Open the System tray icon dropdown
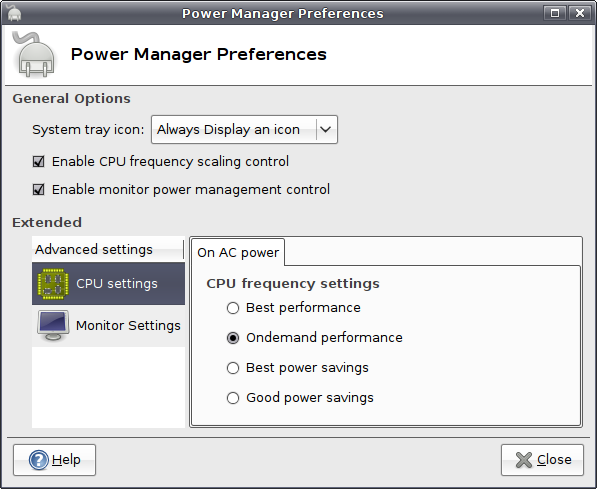Viewport: 597px width, 489px height. pyautogui.click(x=244, y=129)
